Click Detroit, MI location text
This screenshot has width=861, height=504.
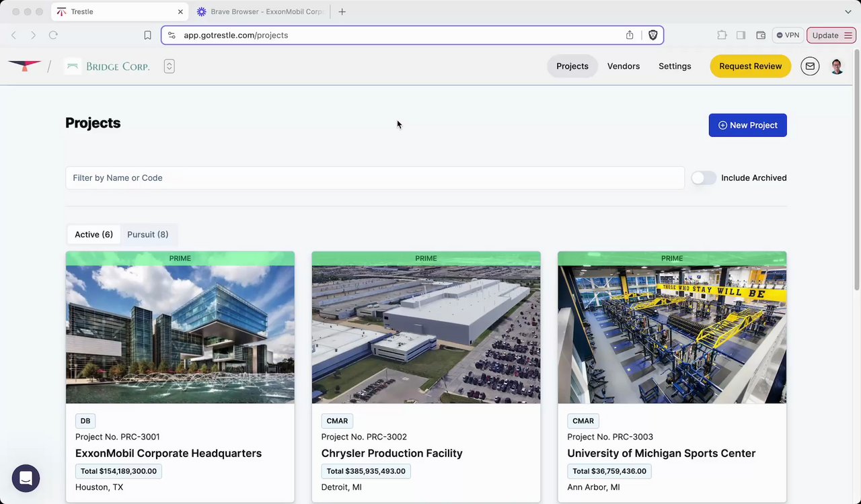pos(341,487)
